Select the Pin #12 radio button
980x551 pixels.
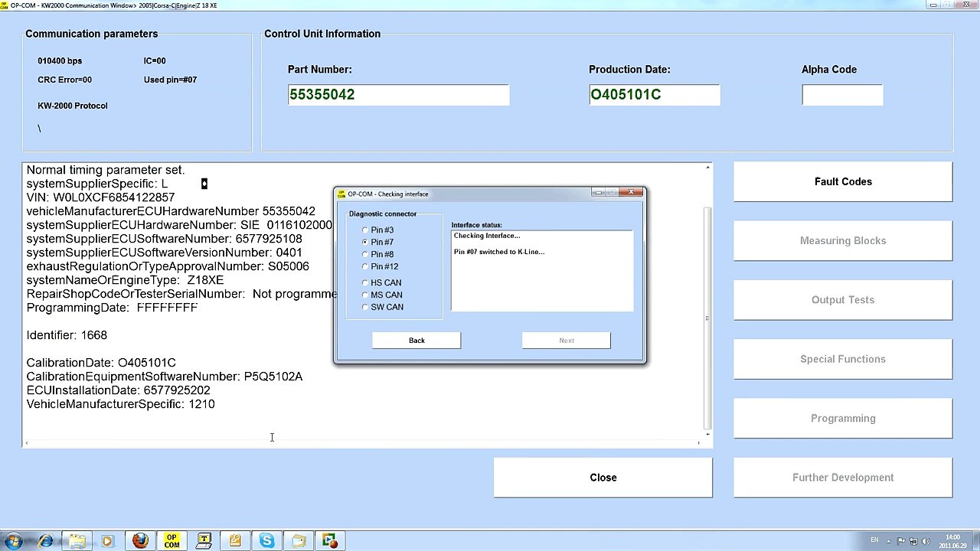coord(365,266)
